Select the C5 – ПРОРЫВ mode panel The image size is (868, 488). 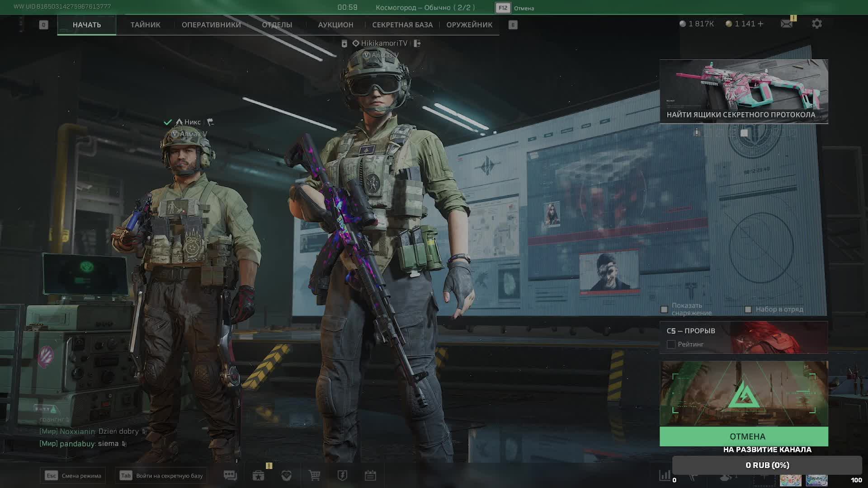pyautogui.click(x=744, y=337)
